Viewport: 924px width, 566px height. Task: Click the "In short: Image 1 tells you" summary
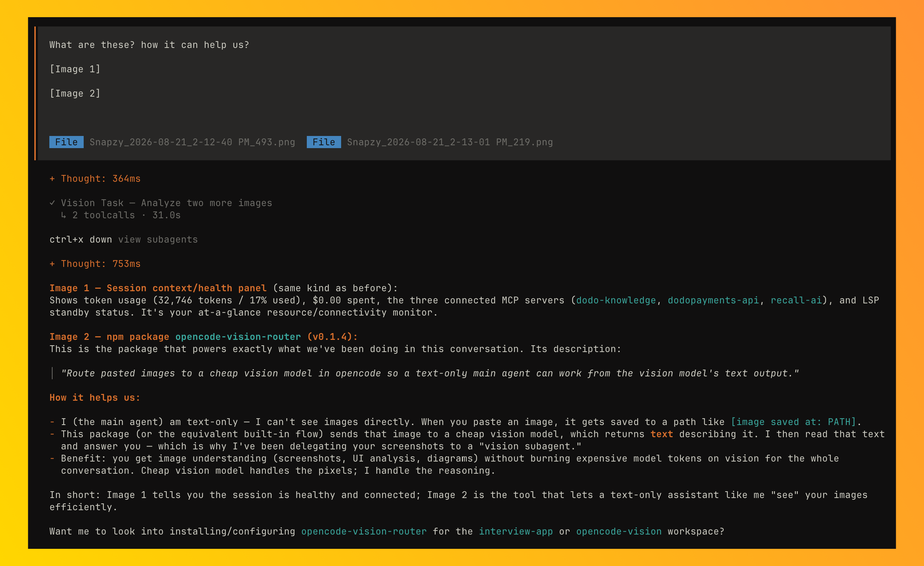[459, 501]
